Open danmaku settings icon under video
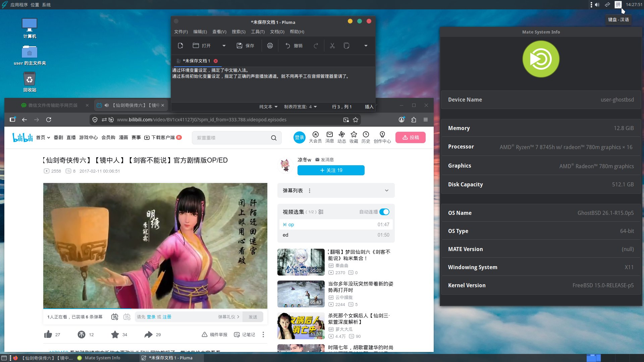The image size is (644, 362). (x=127, y=317)
